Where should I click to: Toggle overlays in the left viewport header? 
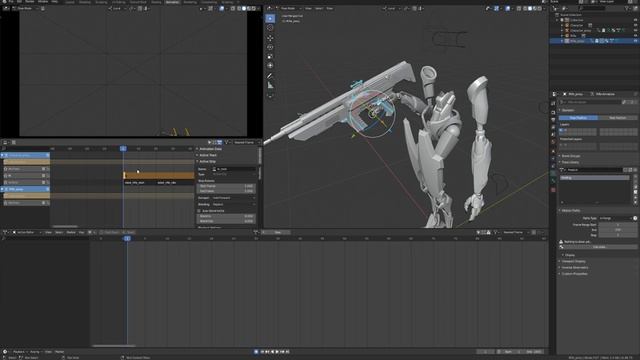click(222, 8)
